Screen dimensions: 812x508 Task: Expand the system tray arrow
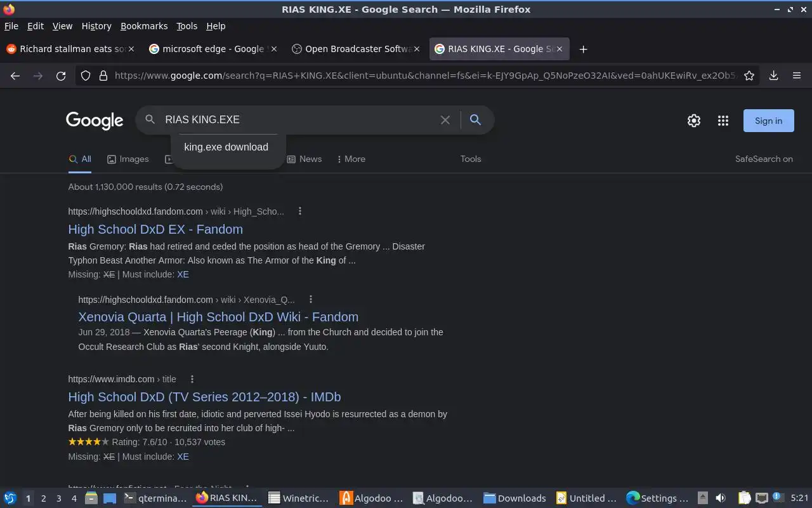[702, 498]
